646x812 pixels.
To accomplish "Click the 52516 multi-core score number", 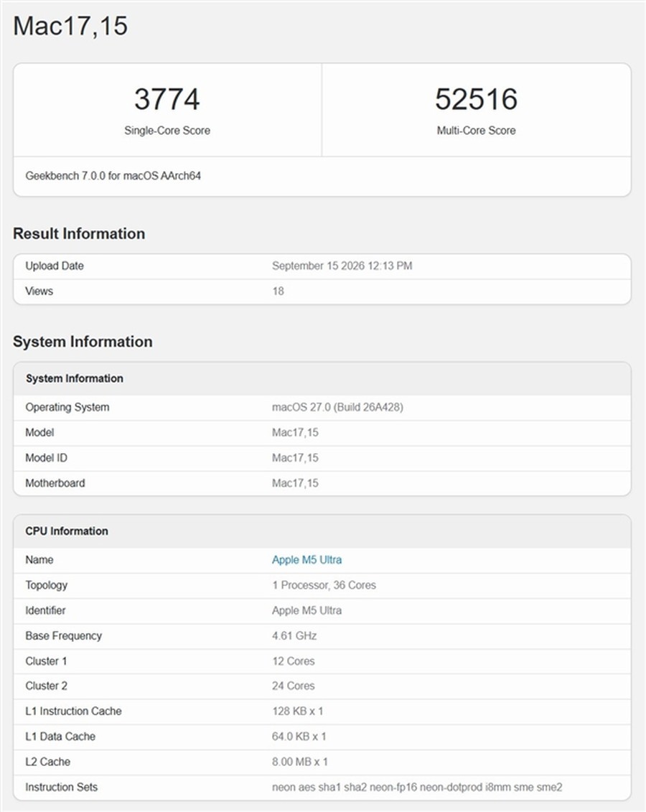I will click(x=476, y=99).
